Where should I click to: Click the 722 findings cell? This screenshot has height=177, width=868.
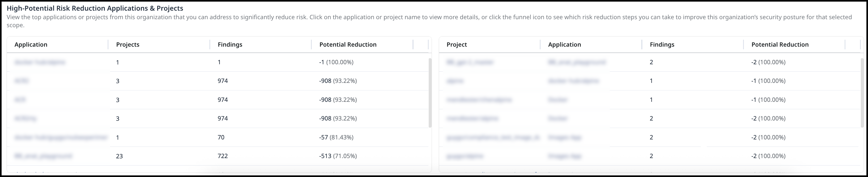tap(223, 156)
